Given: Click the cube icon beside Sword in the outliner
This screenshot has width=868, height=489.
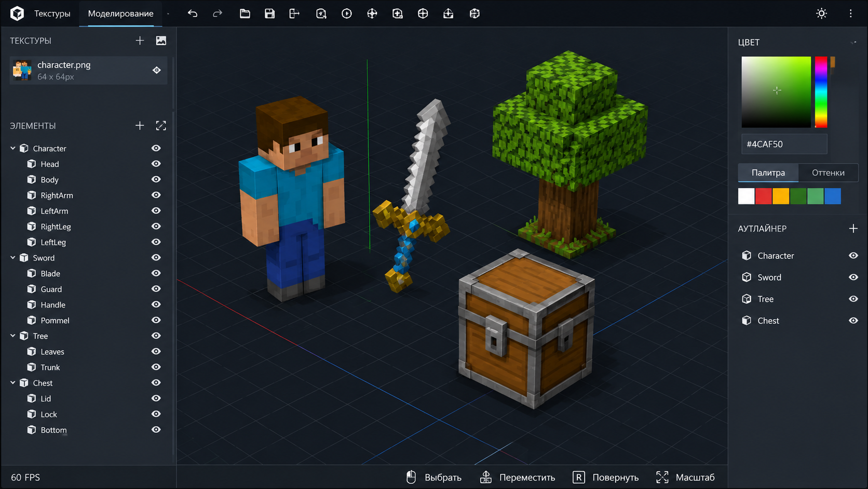Looking at the screenshot, I should tap(747, 277).
